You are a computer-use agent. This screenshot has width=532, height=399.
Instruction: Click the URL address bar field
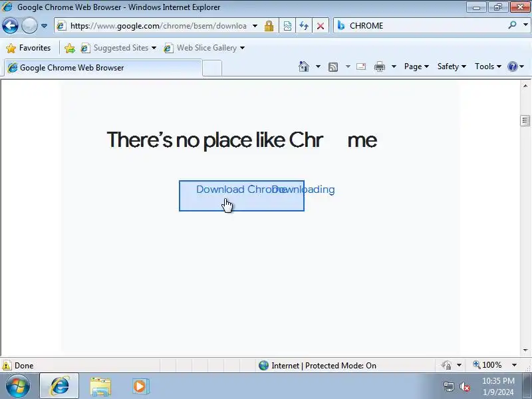(158, 26)
